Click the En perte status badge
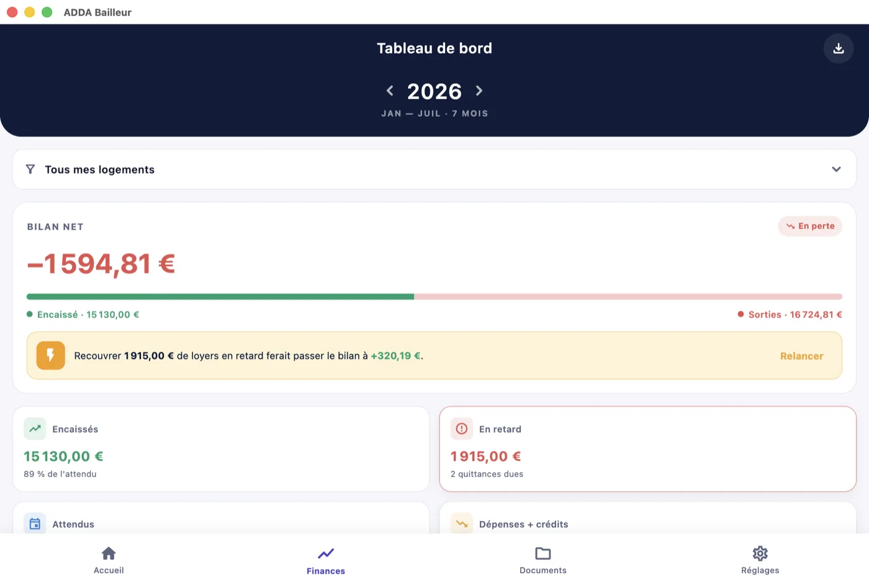 coord(810,226)
